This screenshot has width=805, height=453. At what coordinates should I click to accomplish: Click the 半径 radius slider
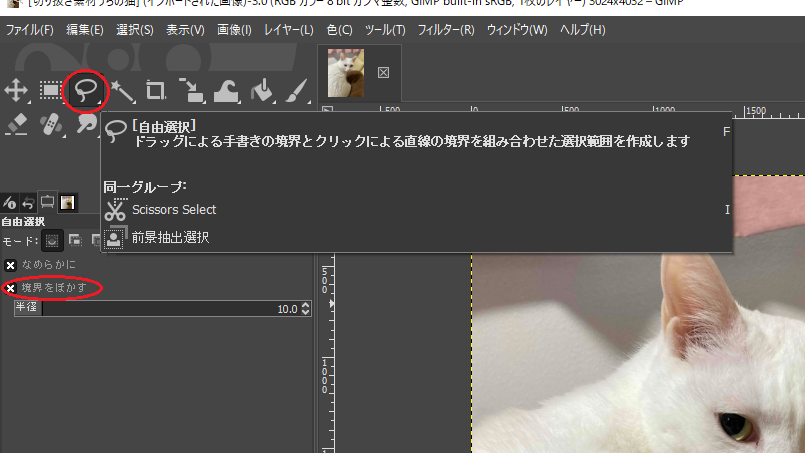click(x=150, y=309)
